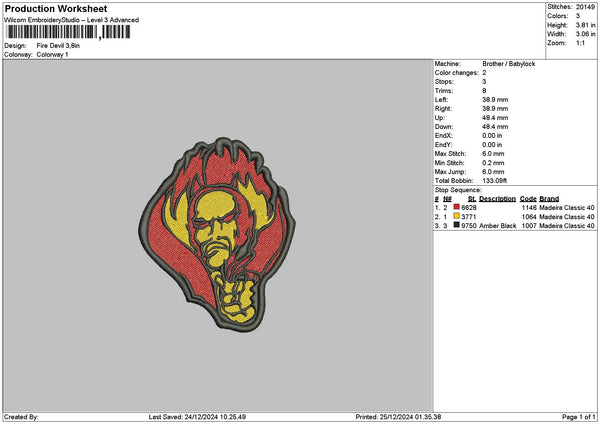Click 'Madeira Classic 40' in row 1
Screen dimensions: 600x424
[x=567, y=208]
